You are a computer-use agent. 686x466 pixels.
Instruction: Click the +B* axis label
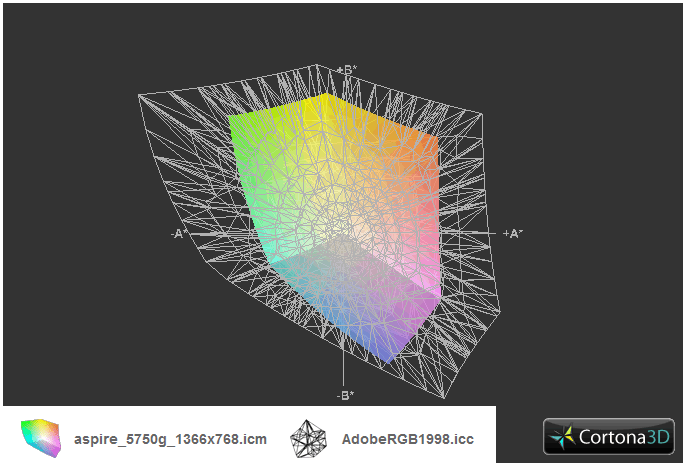coord(347,70)
